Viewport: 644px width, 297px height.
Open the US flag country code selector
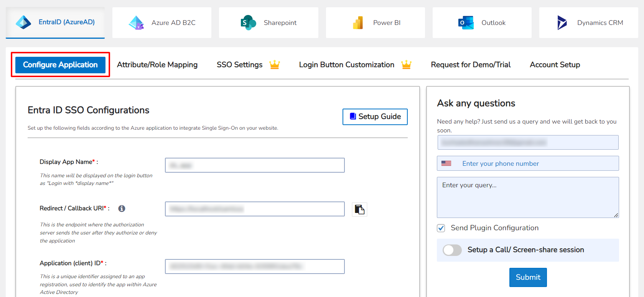(446, 163)
